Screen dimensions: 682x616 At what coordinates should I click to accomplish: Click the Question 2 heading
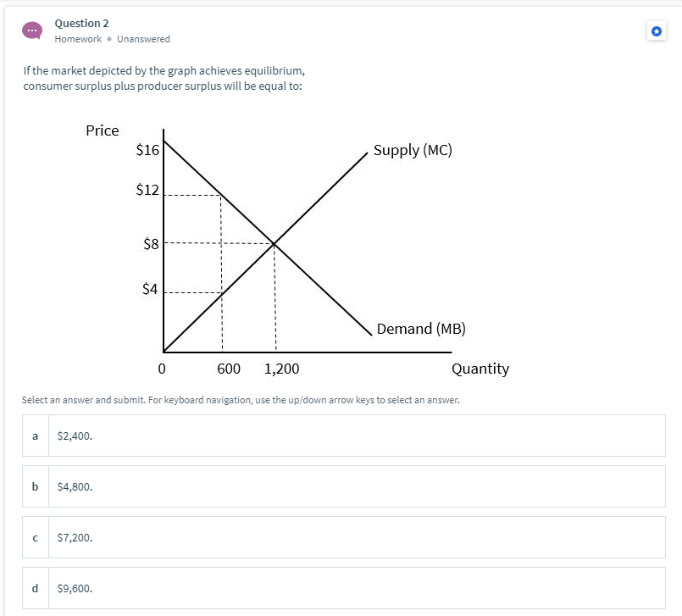click(81, 23)
